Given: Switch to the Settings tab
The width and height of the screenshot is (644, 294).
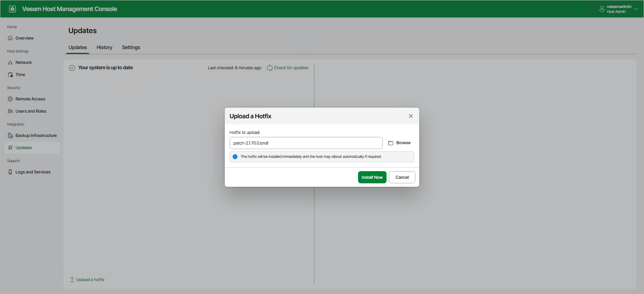Looking at the screenshot, I should 131,47.
